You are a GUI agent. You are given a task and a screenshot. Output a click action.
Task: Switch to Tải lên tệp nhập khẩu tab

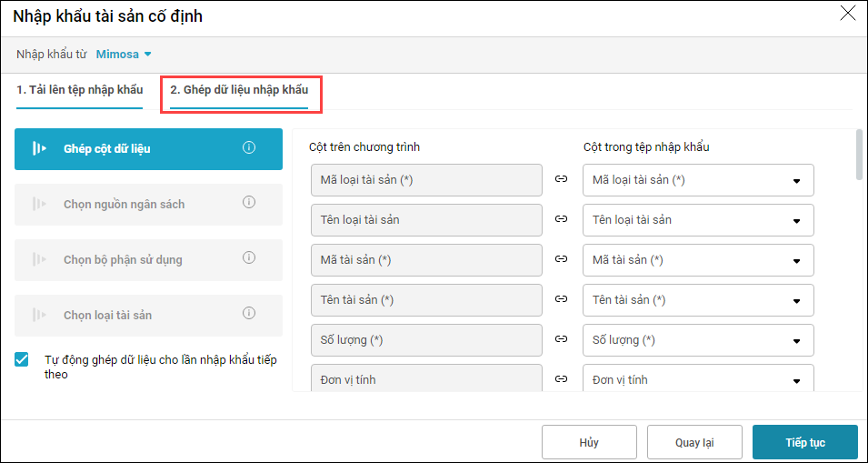[80, 90]
